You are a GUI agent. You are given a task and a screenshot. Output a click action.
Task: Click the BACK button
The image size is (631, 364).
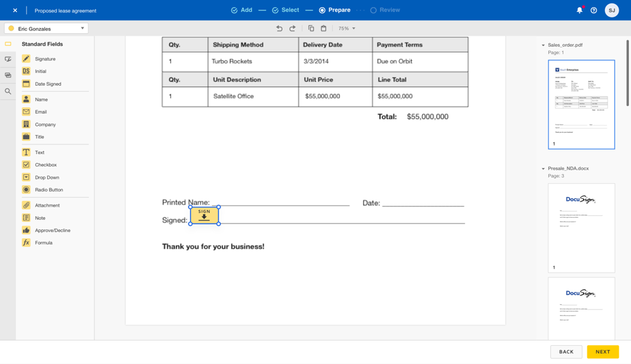[x=566, y=352]
